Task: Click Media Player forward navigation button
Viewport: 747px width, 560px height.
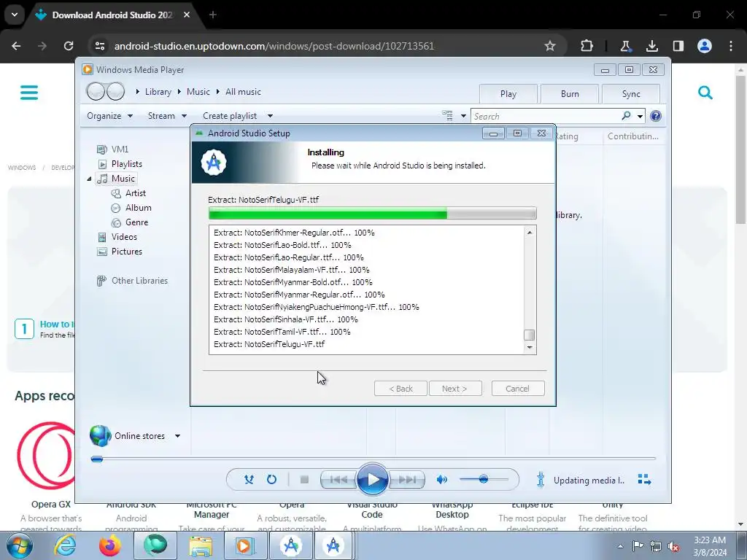Action: [115, 91]
